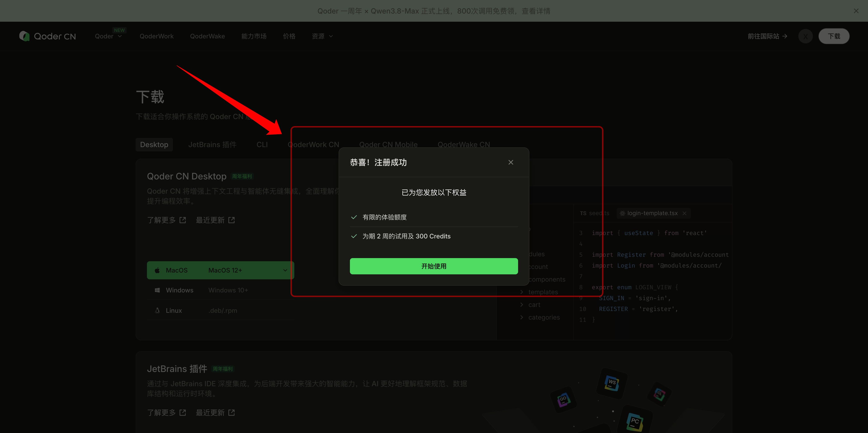This screenshot has width=868, height=433.
Task: Click the Qoder CN Desktop title
Action: pyautogui.click(x=187, y=176)
